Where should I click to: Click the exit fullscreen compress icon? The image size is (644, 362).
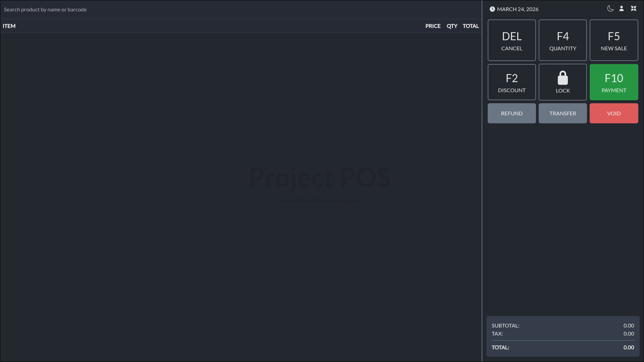click(x=633, y=9)
